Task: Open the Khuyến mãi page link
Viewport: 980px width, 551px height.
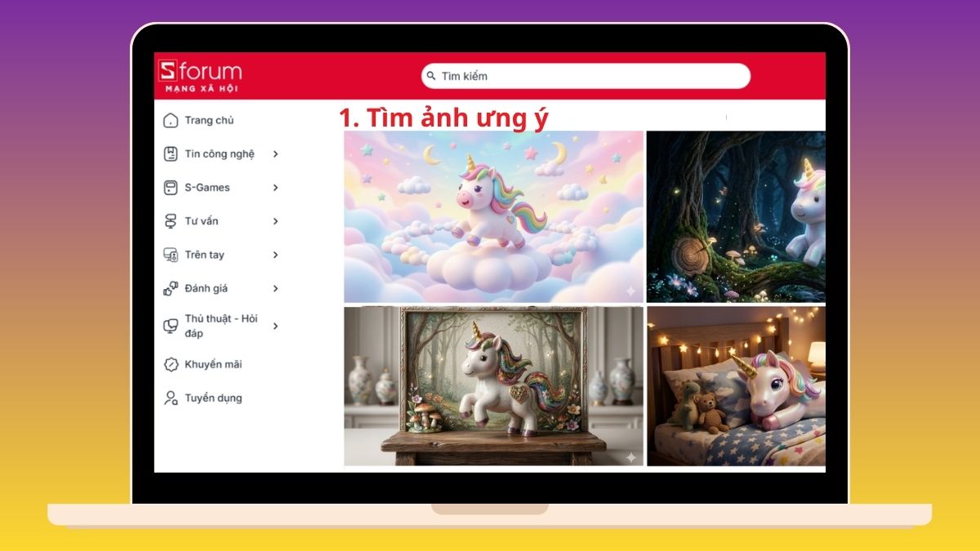Action: [x=214, y=364]
